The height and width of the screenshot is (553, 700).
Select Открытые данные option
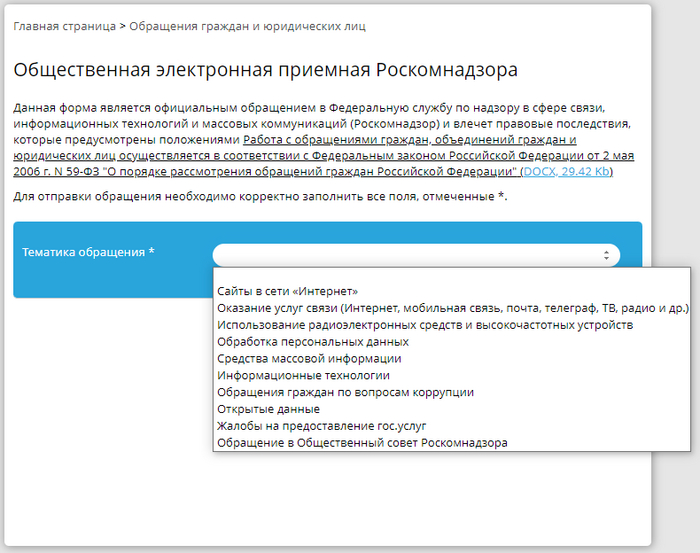point(452,409)
